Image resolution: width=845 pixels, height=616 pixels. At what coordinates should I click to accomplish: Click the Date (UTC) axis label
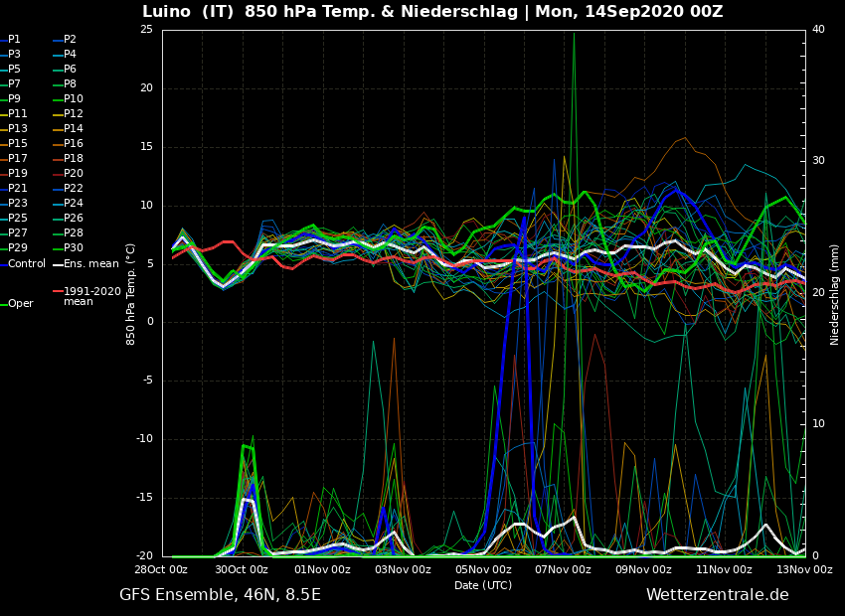click(483, 585)
